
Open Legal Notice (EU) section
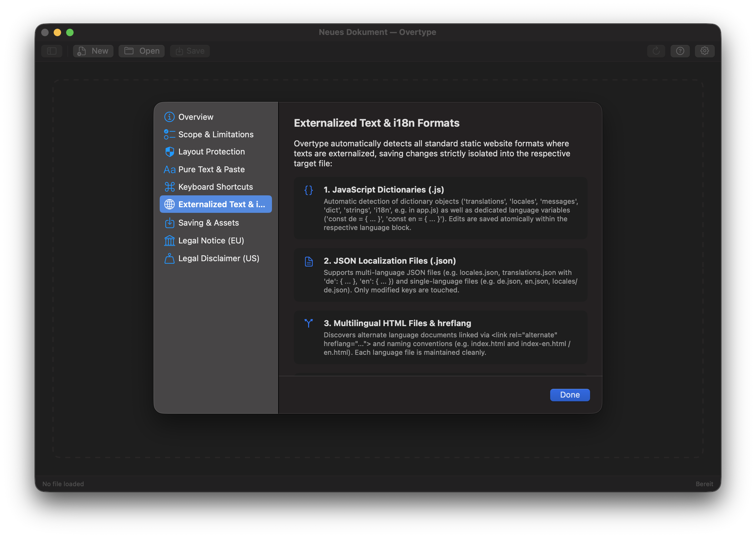(216, 241)
